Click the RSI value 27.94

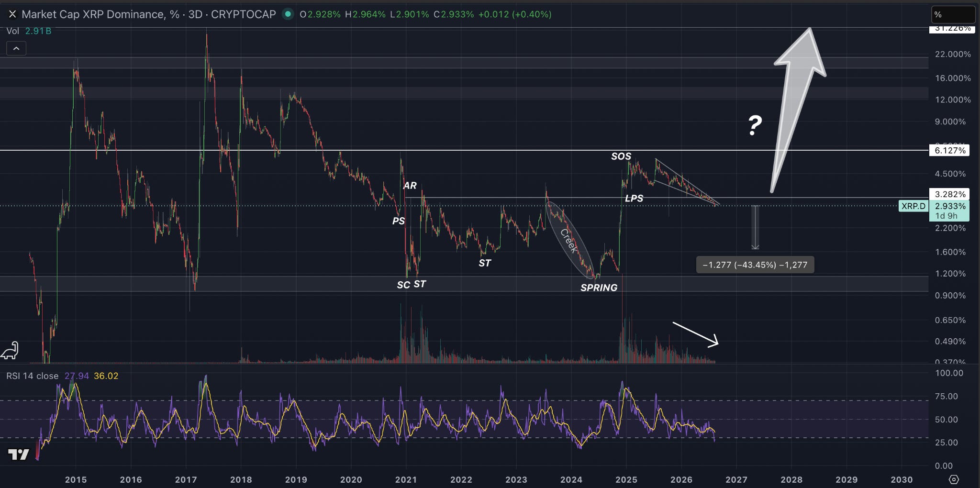(77, 376)
